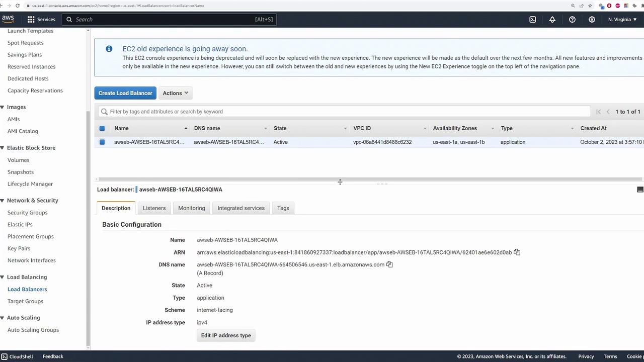This screenshot has width=644, height=362.
Task: Open the VPC link vpc-06a8441d8488c6232
Action: (382, 142)
